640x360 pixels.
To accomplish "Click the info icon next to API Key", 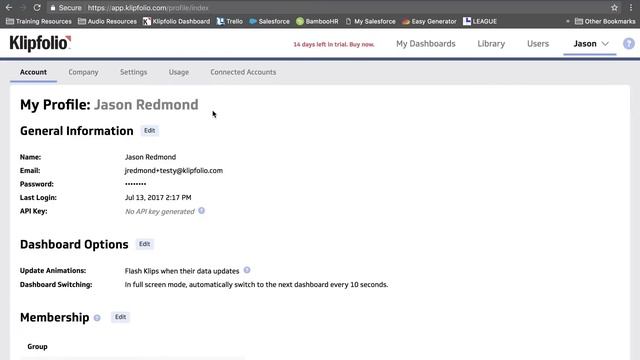I will click(x=202, y=211).
